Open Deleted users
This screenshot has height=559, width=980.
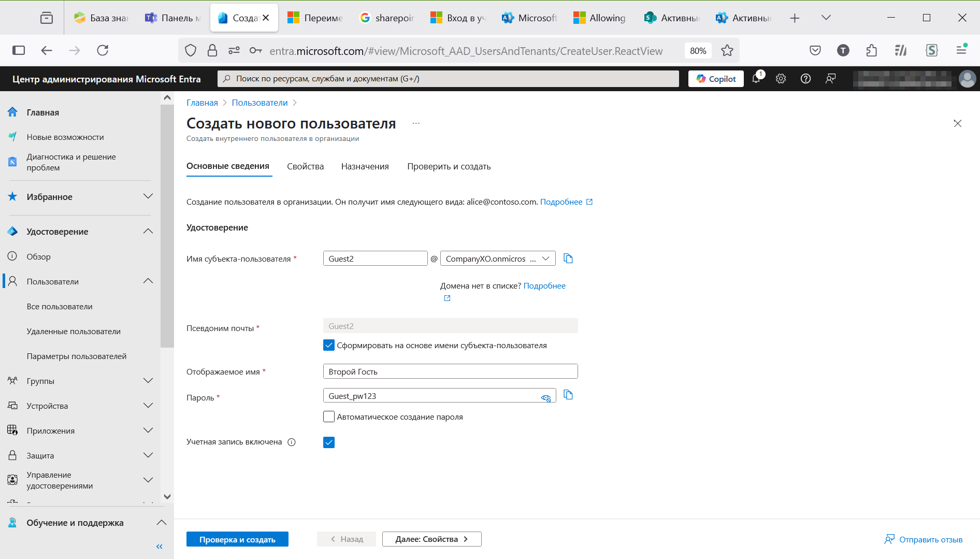tap(74, 331)
